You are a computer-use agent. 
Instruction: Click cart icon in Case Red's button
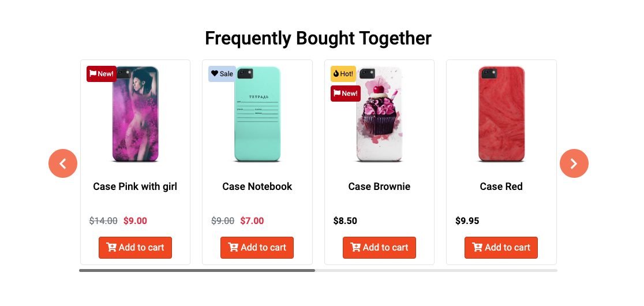tap(477, 247)
